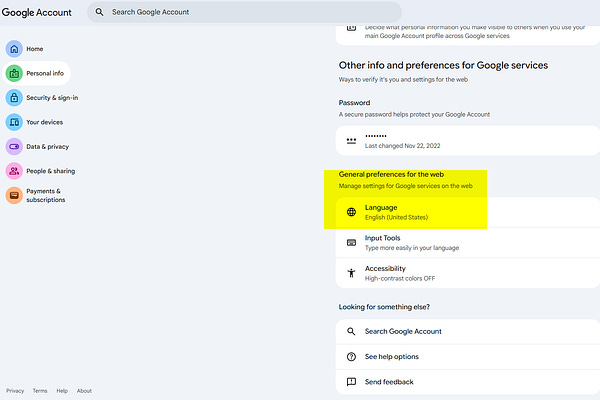Click the Your devices icon
This screenshot has width=600, height=400.
tap(14, 122)
